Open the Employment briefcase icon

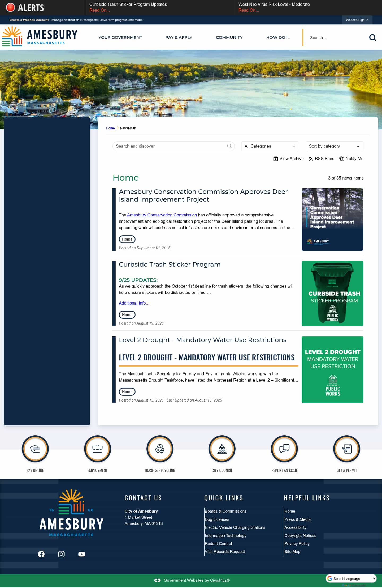click(x=98, y=449)
